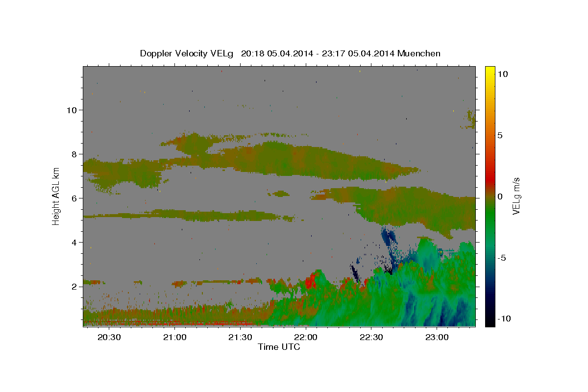Click the '20:30' time tick label

click(109, 337)
